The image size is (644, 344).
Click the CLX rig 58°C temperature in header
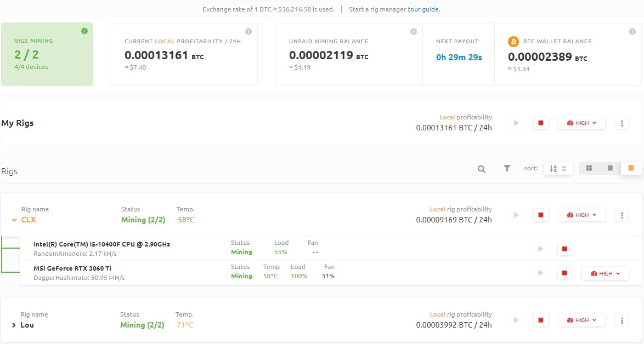(186, 220)
